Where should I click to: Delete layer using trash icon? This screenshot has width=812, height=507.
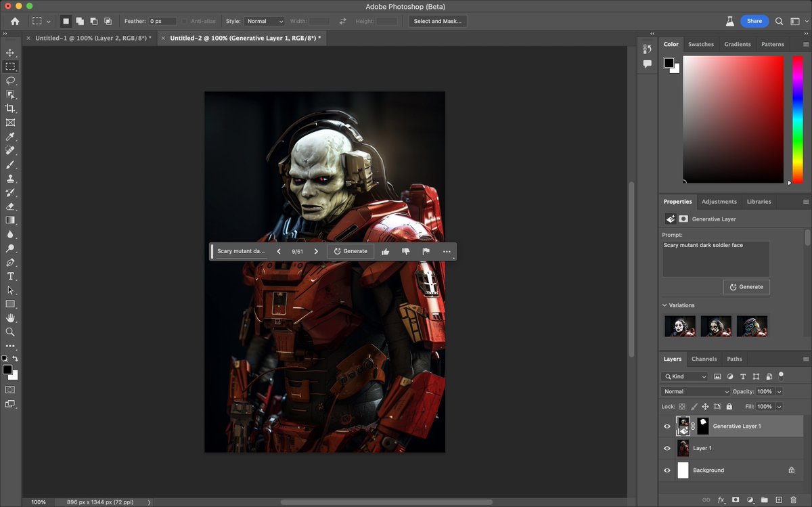[793, 500]
